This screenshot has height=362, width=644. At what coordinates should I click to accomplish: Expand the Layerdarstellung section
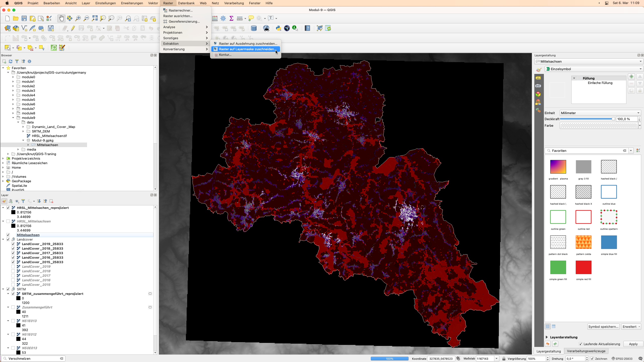[547, 337]
